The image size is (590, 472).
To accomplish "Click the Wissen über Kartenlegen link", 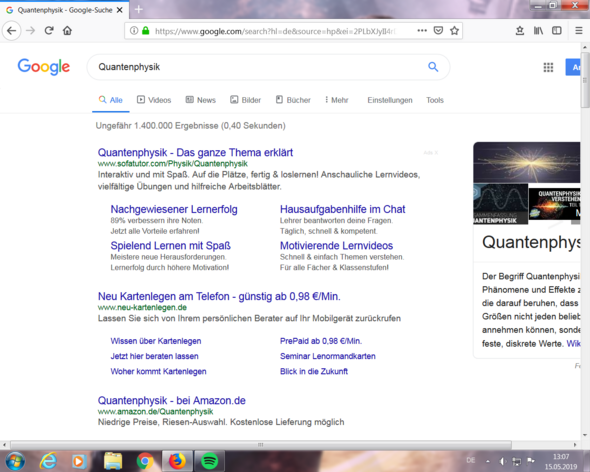I will pos(156,341).
